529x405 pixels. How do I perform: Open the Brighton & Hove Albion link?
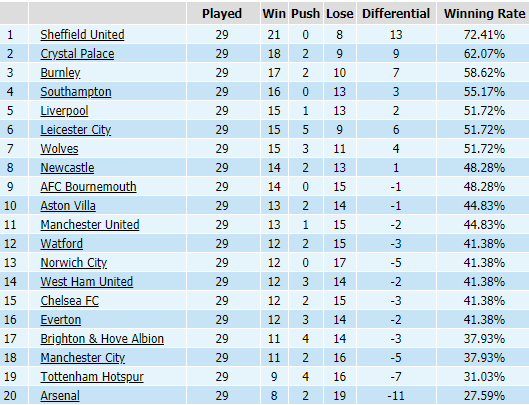tap(102, 339)
